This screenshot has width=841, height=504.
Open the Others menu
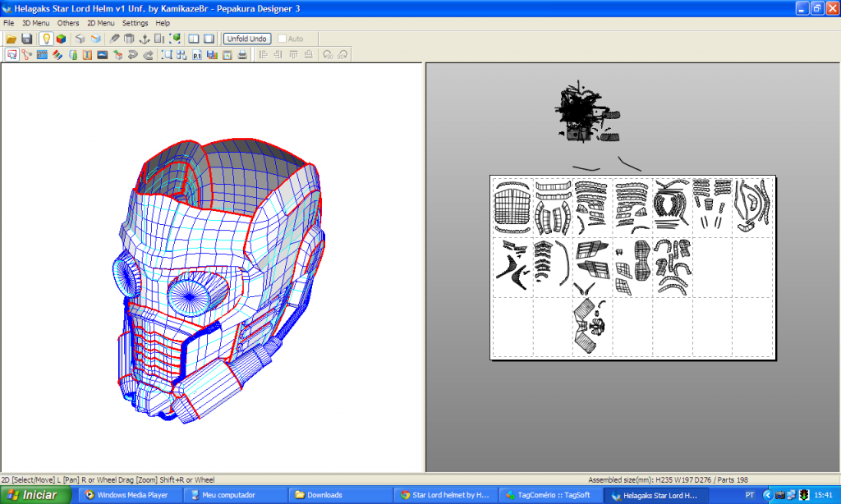[x=68, y=23]
